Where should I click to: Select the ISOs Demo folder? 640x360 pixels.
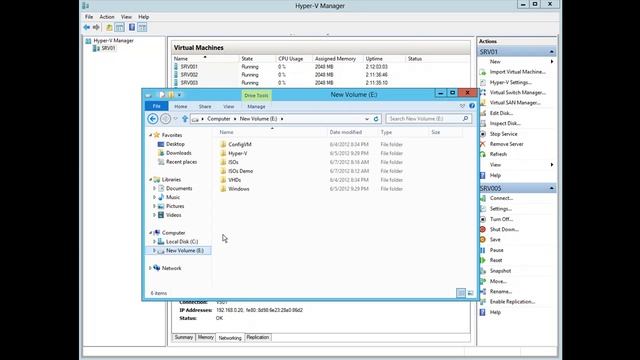tap(240, 171)
